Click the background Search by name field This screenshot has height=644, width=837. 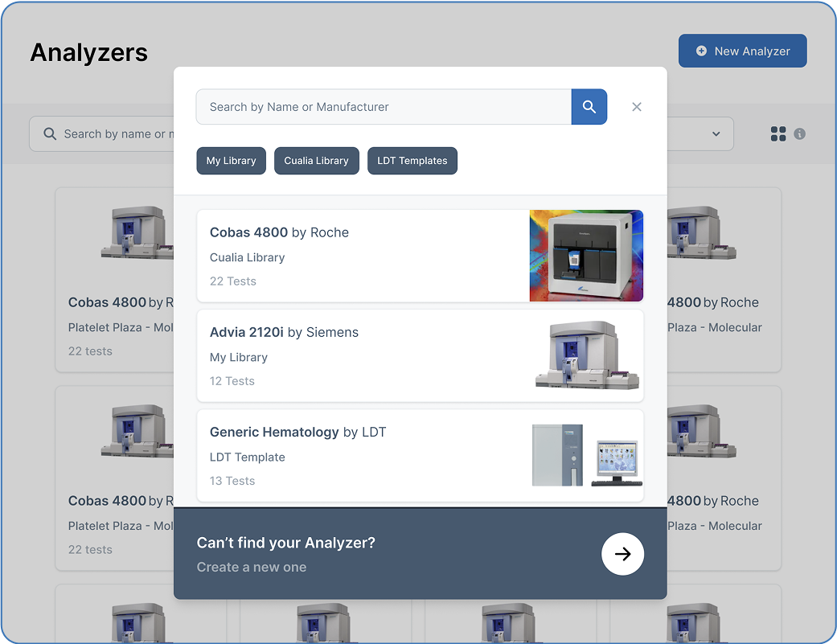[101, 134]
